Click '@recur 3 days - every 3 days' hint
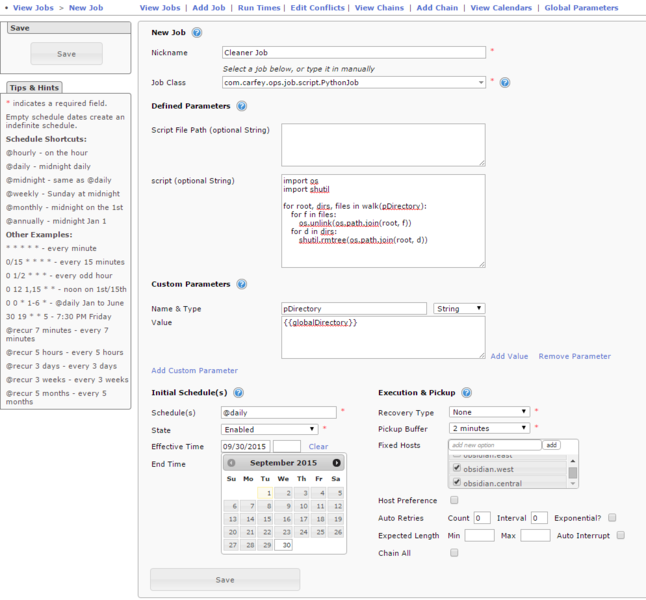The width and height of the screenshot is (646, 600). click(x=61, y=366)
